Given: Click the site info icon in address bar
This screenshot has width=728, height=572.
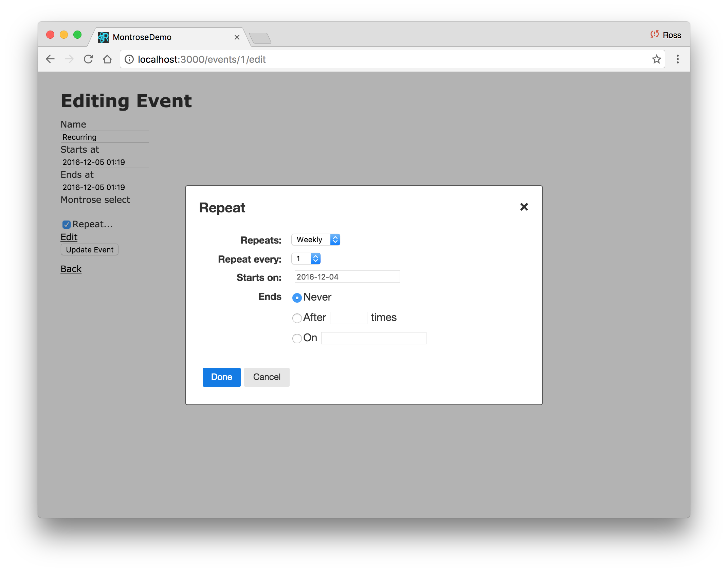Looking at the screenshot, I should point(129,59).
